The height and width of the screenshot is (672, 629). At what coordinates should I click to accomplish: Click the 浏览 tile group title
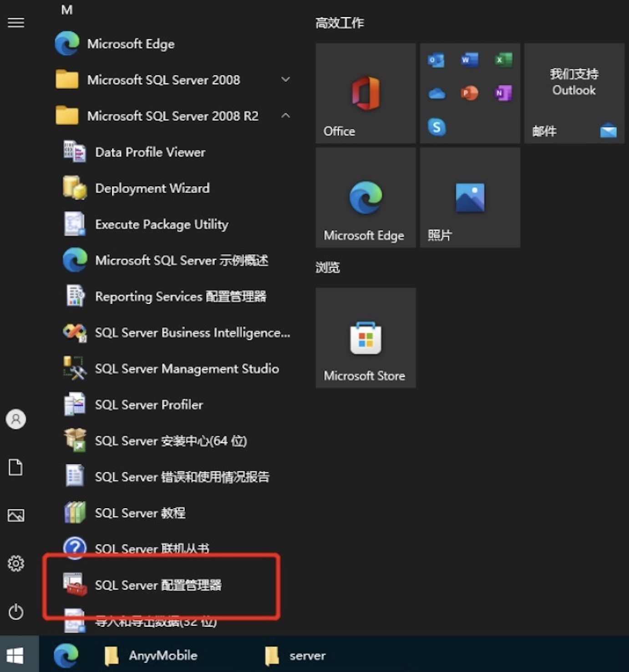click(x=328, y=267)
